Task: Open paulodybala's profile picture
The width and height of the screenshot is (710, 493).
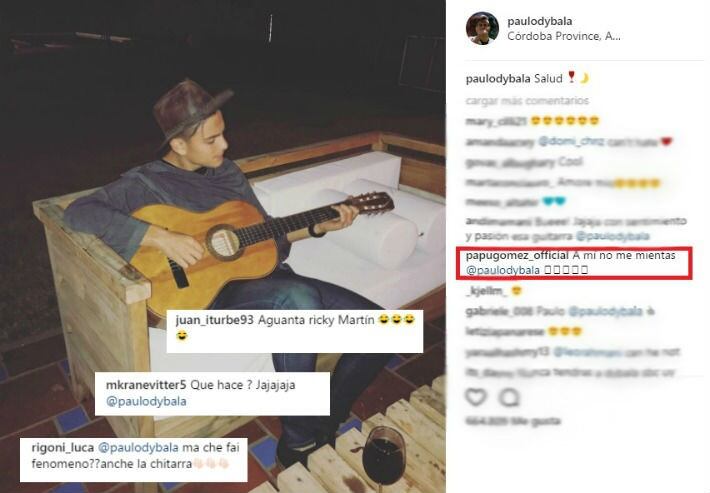Action: coord(482,28)
